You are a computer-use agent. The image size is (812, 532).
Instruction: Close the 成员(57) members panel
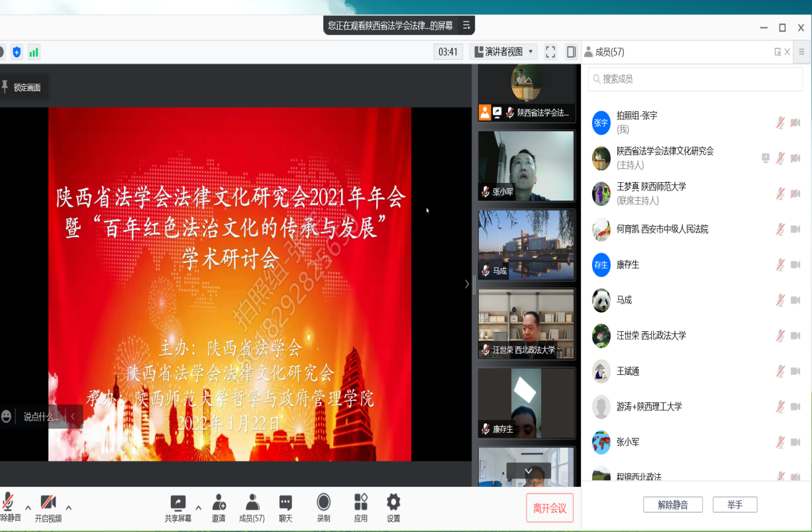(787, 52)
